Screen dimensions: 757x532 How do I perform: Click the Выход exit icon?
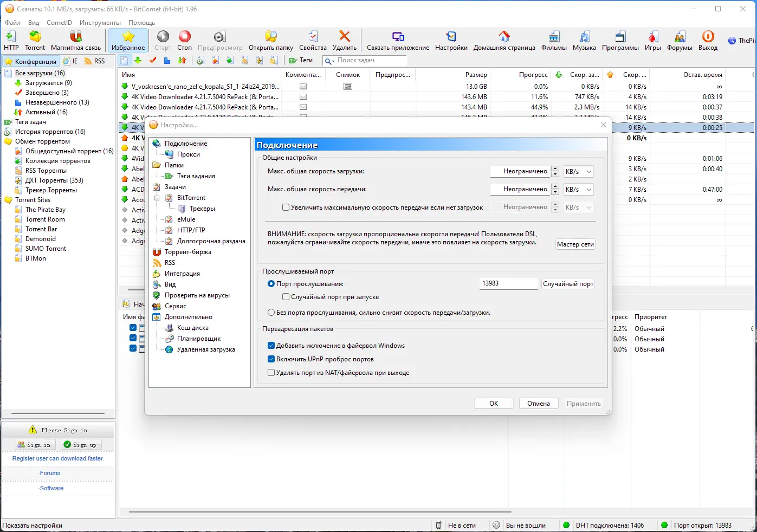[708, 36]
